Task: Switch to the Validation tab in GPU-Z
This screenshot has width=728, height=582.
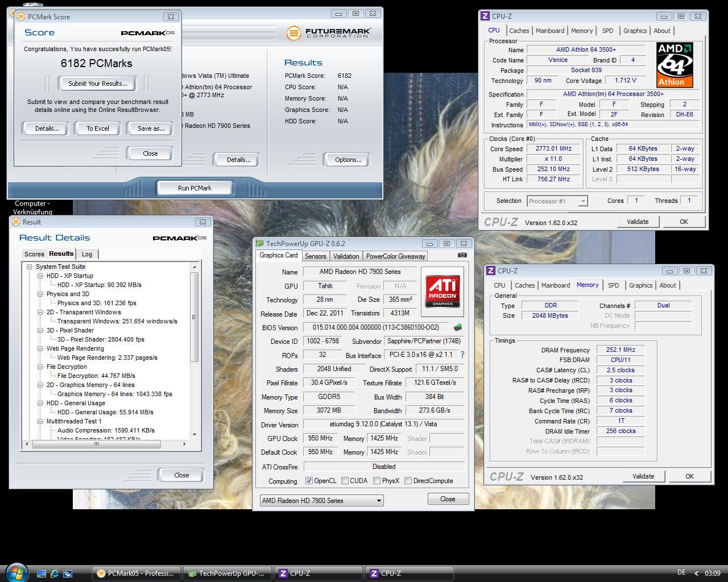Action: [x=346, y=256]
